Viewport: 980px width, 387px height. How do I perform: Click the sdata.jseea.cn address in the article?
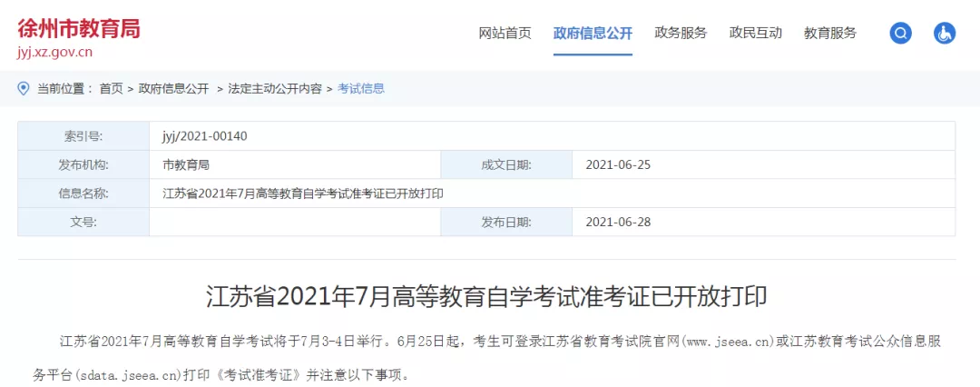click(x=129, y=376)
